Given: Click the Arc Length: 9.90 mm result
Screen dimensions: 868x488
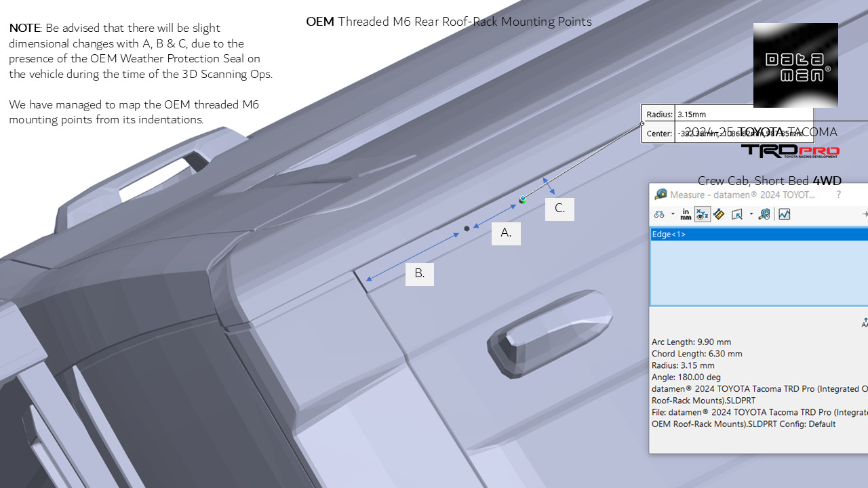Looking at the screenshot, I should click(x=691, y=342).
